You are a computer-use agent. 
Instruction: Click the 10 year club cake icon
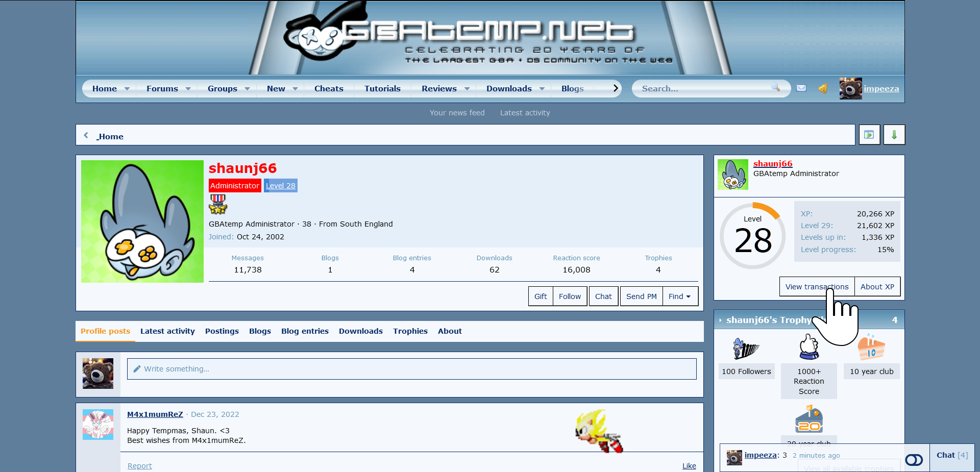[871, 348]
